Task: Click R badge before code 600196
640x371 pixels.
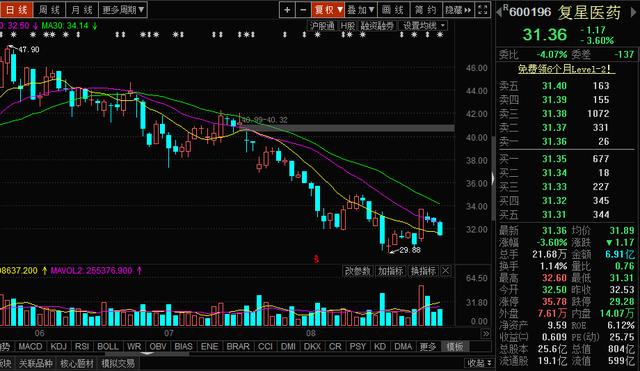Action: pos(506,7)
